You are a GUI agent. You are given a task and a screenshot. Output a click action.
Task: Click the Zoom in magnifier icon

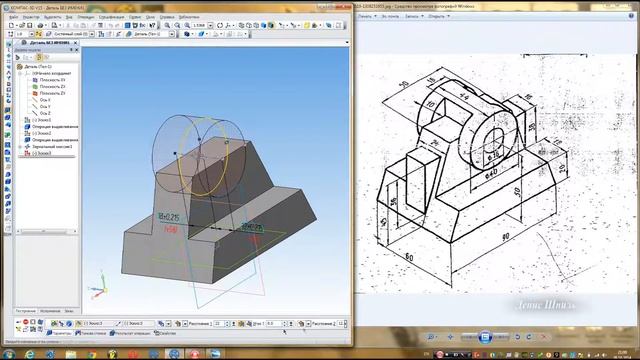coord(167,25)
